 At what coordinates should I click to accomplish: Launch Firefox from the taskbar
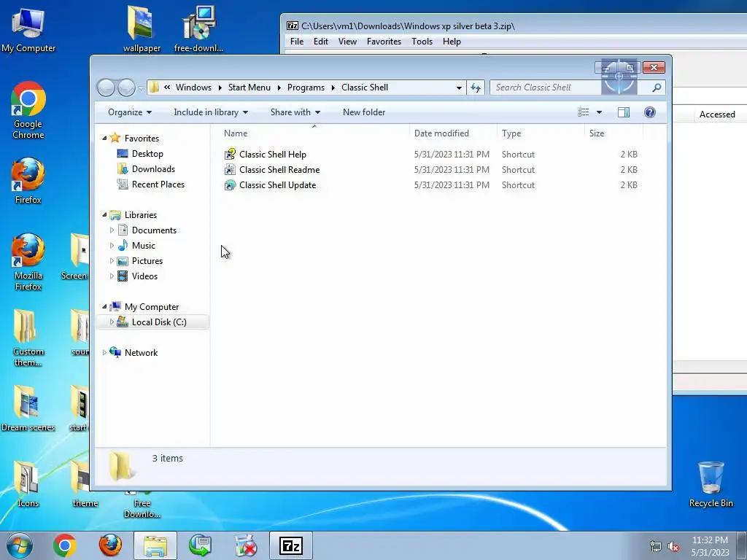pyautogui.click(x=110, y=545)
